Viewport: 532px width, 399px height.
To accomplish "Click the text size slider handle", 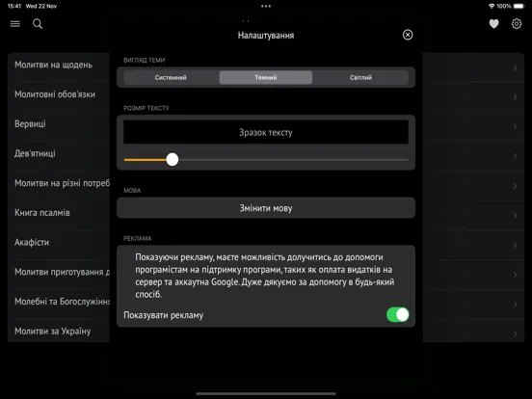I will pyautogui.click(x=173, y=159).
